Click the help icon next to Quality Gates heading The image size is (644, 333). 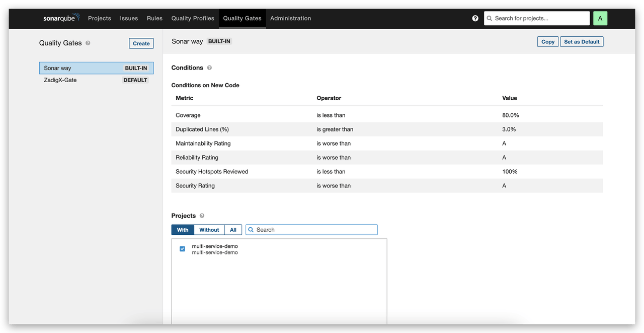[x=88, y=43]
